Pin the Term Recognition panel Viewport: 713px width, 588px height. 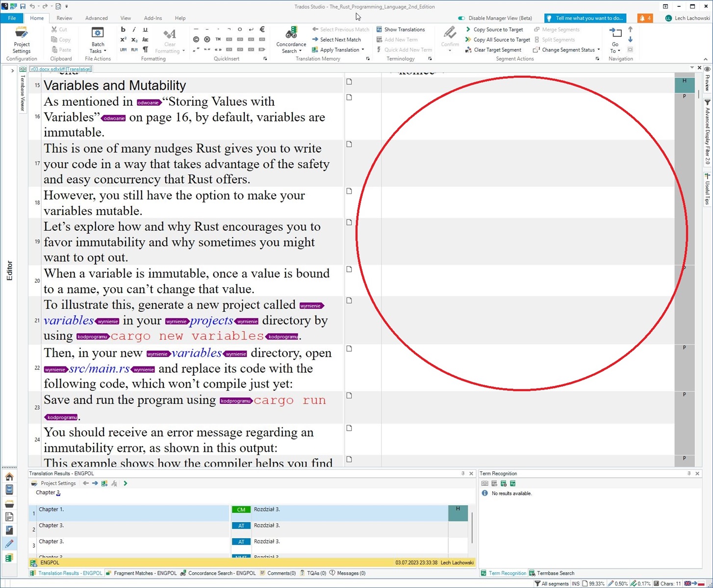pos(689,473)
